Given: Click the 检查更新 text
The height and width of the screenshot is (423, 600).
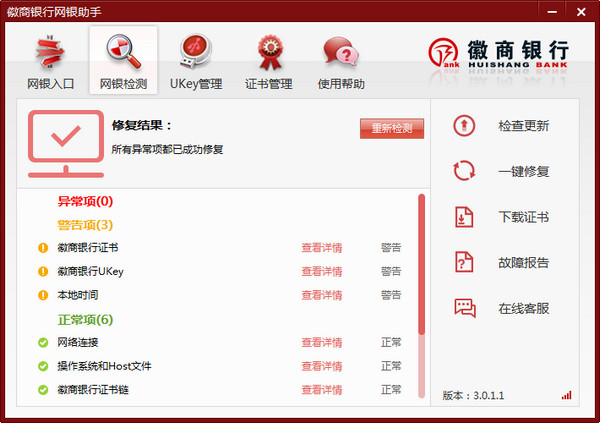Looking at the screenshot, I should point(523,126).
